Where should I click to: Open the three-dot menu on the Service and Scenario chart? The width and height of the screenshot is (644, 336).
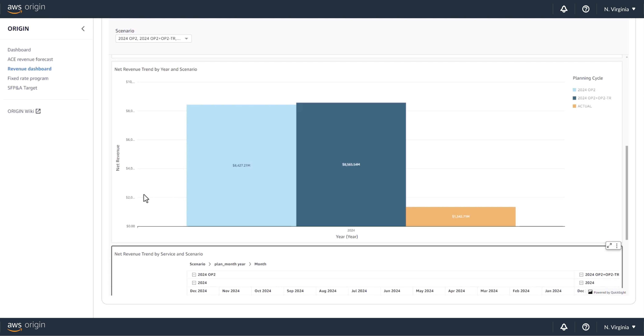click(x=617, y=246)
